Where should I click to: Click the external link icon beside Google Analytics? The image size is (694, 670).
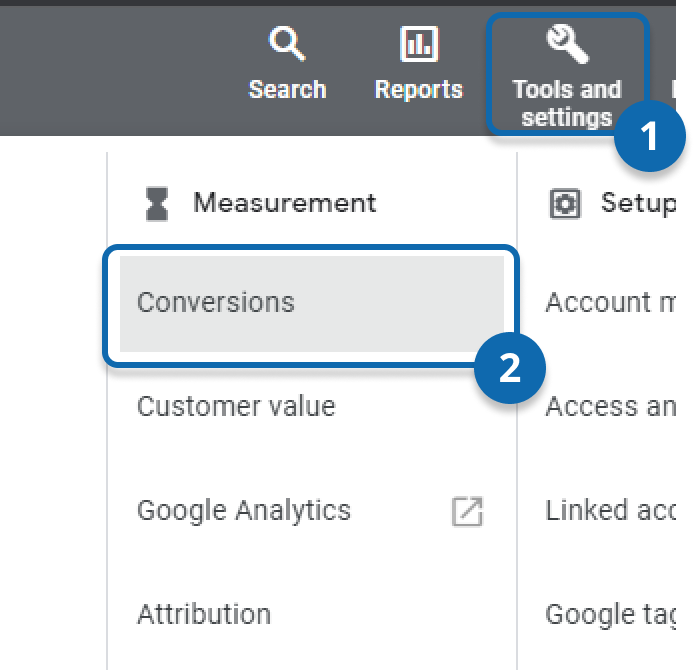pyautogui.click(x=467, y=511)
